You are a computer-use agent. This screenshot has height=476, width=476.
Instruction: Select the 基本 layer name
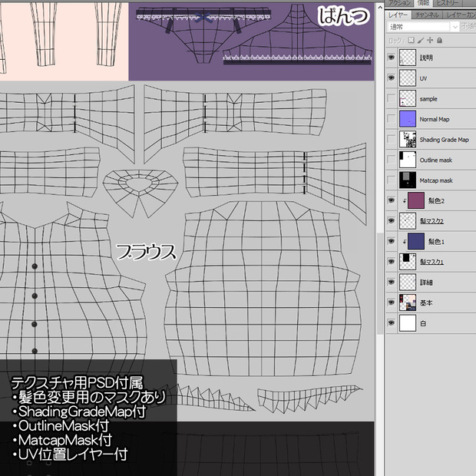click(x=426, y=302)
